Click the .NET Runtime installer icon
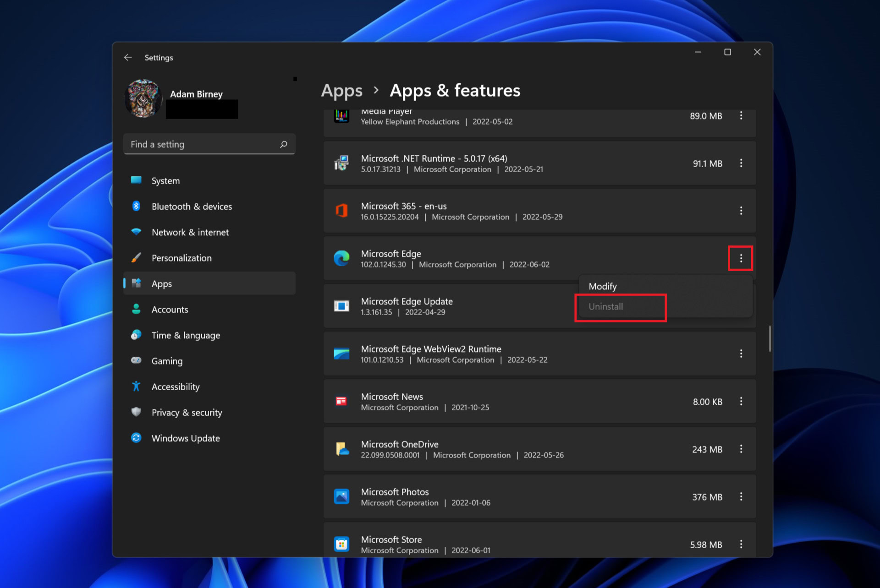The image size is (880, 588). tap(341, 163)
